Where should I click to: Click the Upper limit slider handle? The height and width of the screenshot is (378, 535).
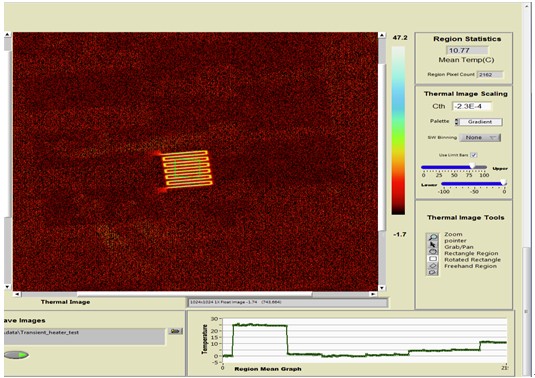(472, 166)
